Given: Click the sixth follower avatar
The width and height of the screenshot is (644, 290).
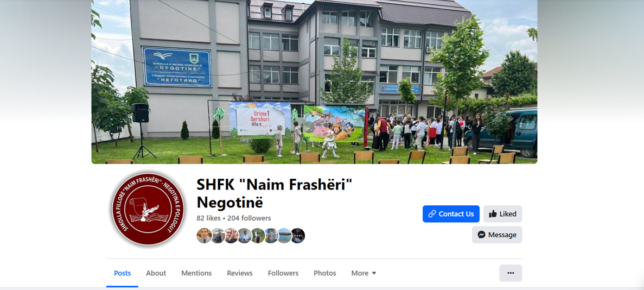Looking at the screenshot, I should [271, 236].
